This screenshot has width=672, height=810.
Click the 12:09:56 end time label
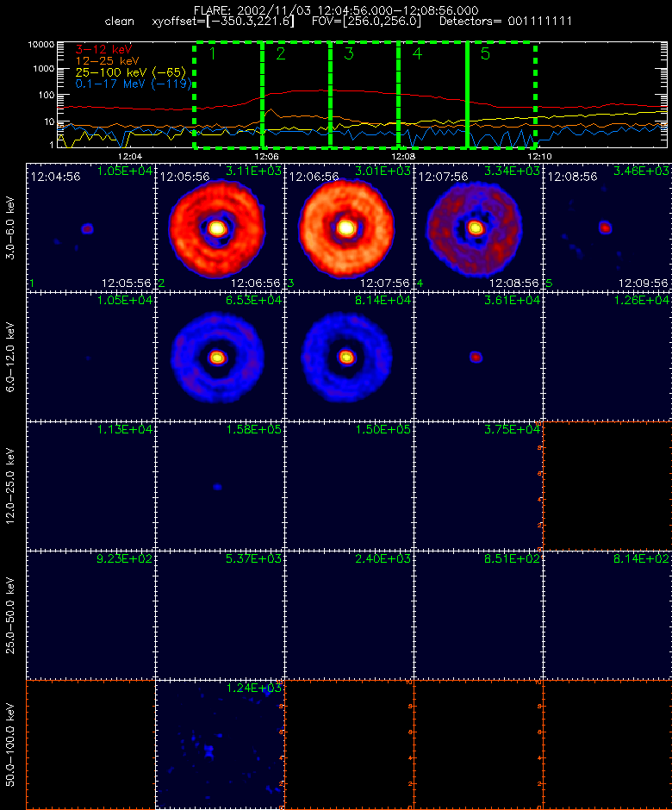point(643,283)
